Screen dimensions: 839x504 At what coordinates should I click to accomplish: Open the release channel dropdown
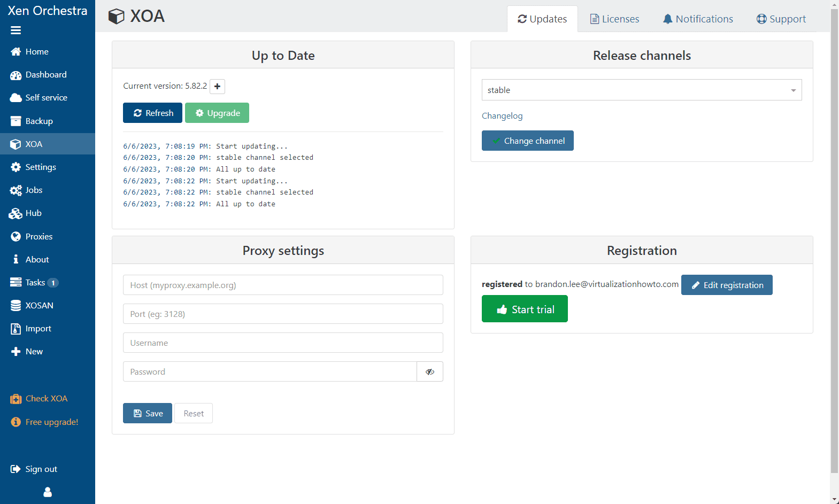(642, 90)
